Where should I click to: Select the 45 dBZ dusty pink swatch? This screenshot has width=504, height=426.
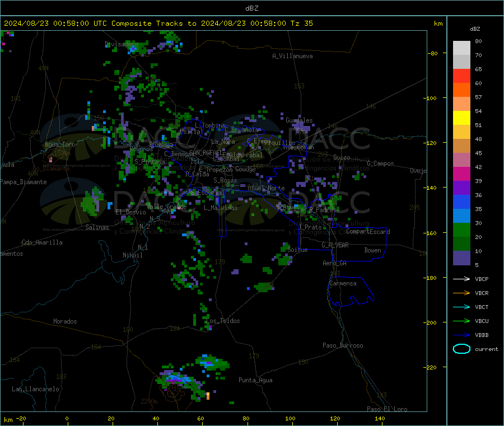tap(461, 160)
